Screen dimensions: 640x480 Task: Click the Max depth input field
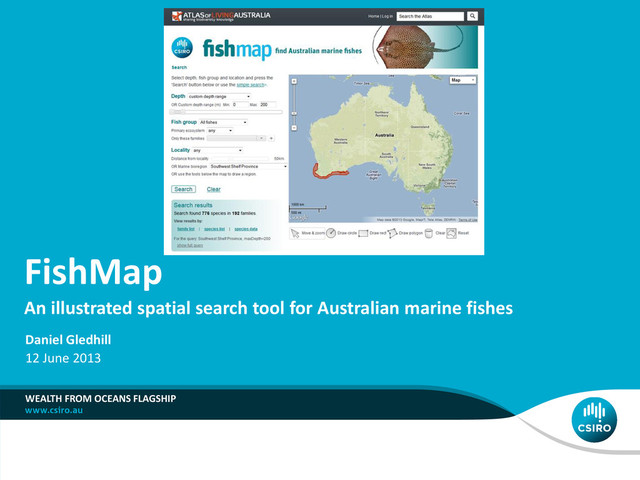(268, 104)
